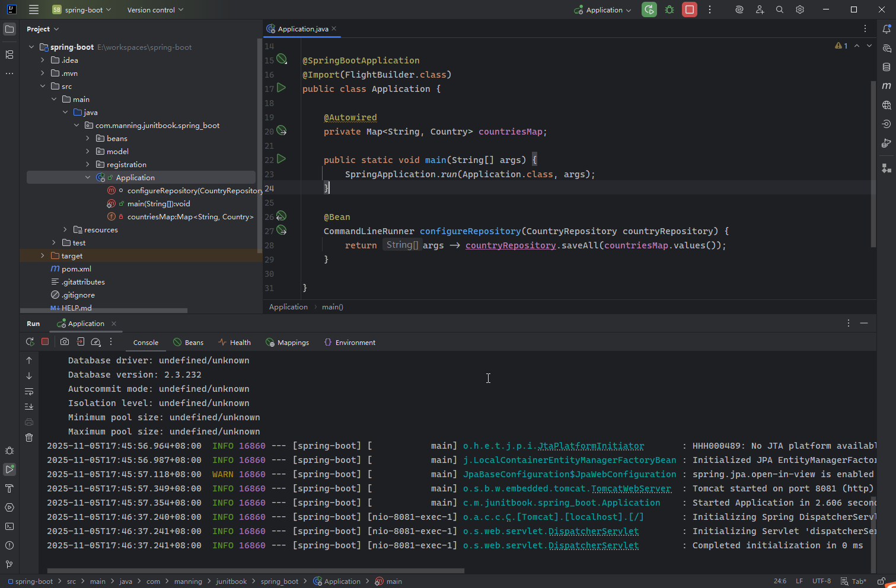Select pom.xml in project tree
Viewport: 896px width, 588px height.
pos(76,269)
